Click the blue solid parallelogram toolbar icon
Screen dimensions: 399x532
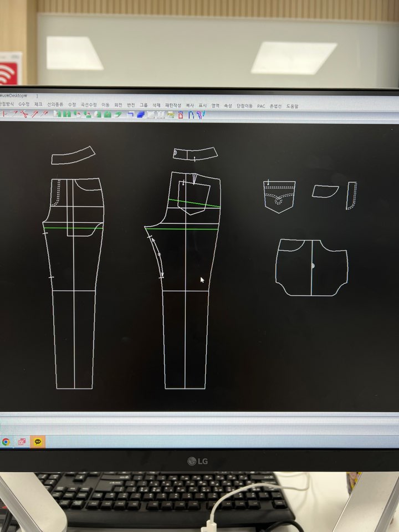[x=141, y=115]
